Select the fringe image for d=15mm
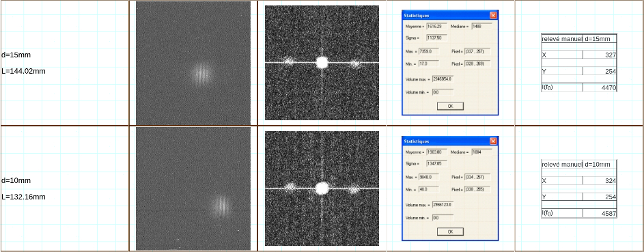Screen dimensions: 644x252 pos(193,63)
